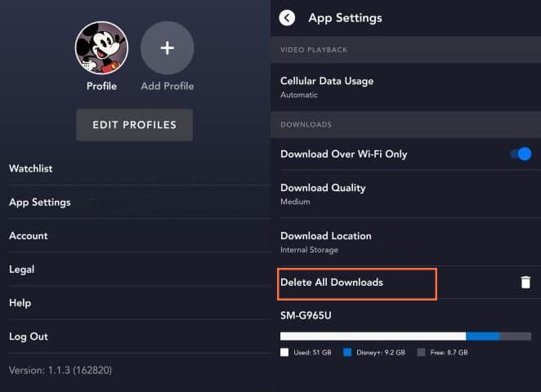541x392 pixels.
Task: Click the white Used storage legend square
Action: point(284,352)
